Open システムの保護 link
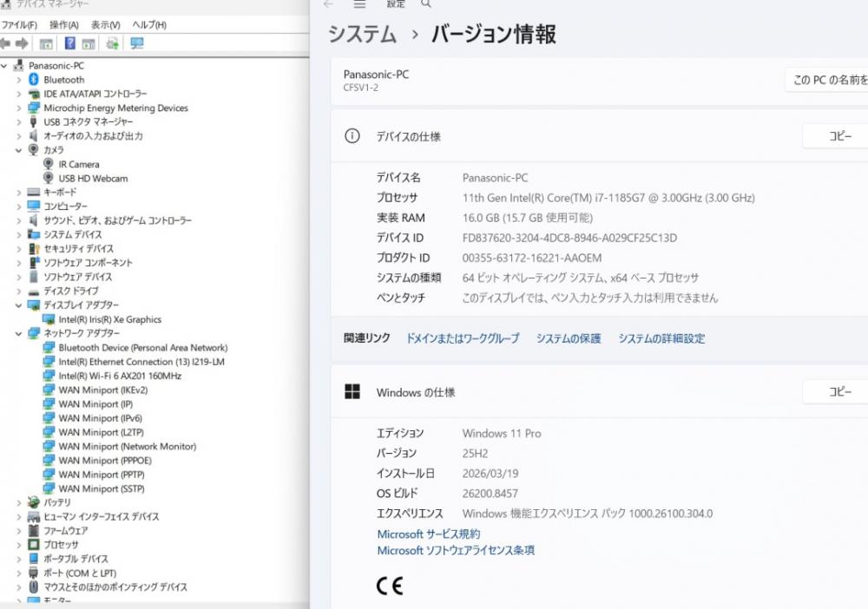This screenshot has width=868, height=609. pyautogui.click(x=569, y=338)
